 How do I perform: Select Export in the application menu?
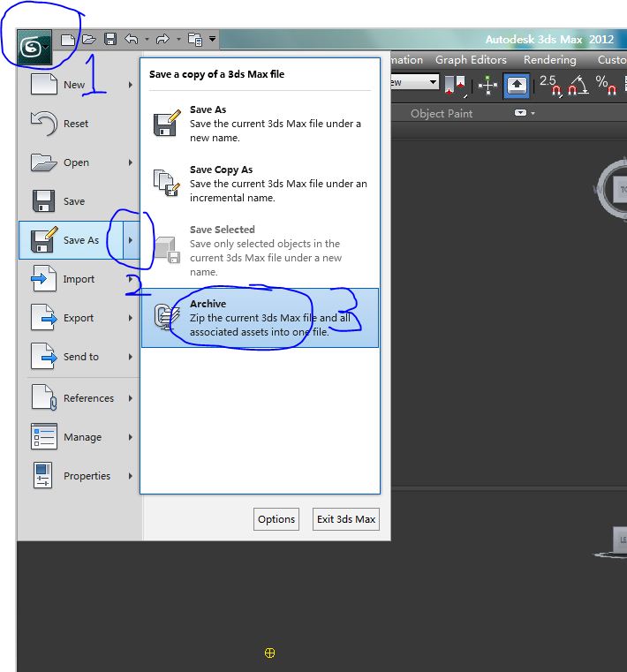79,318
